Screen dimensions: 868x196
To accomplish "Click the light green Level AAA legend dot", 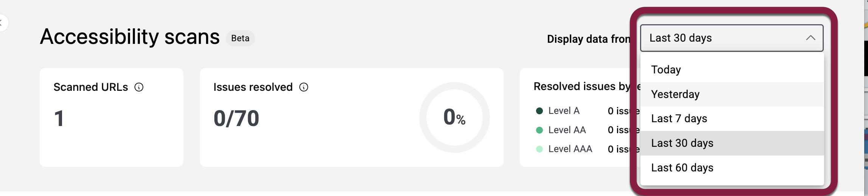I will click(x=539, y=149).
